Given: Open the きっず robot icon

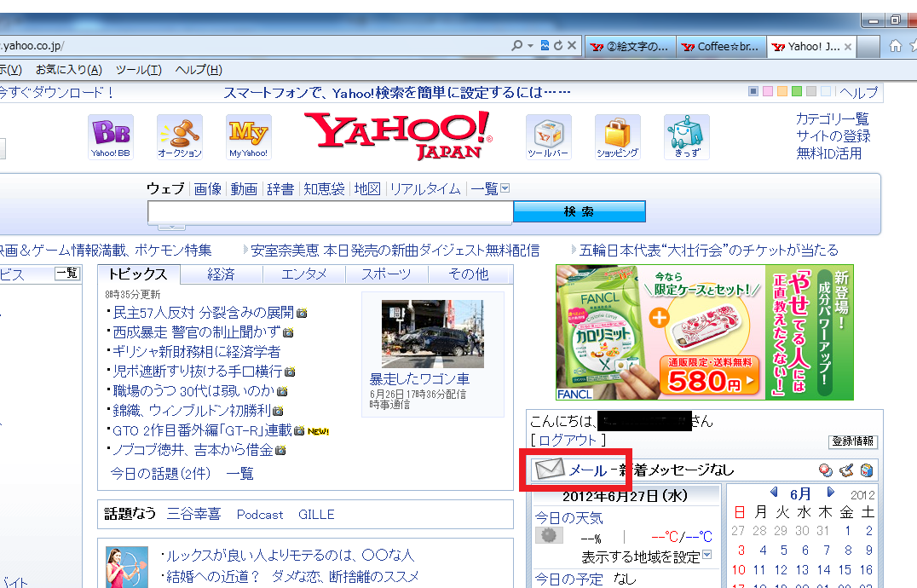Looking at the screenshot, I should pos(687,136).
